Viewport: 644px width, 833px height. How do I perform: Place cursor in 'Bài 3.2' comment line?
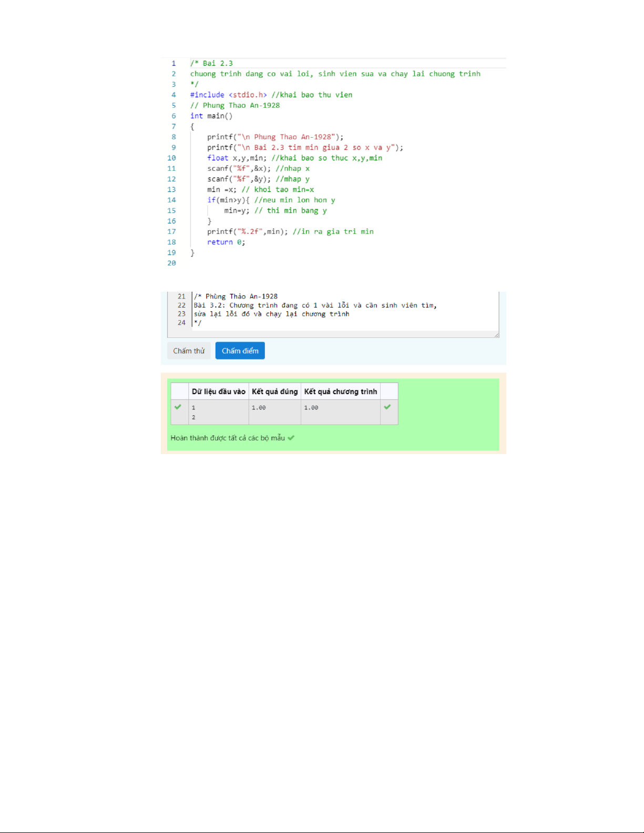tap(315, 305)
